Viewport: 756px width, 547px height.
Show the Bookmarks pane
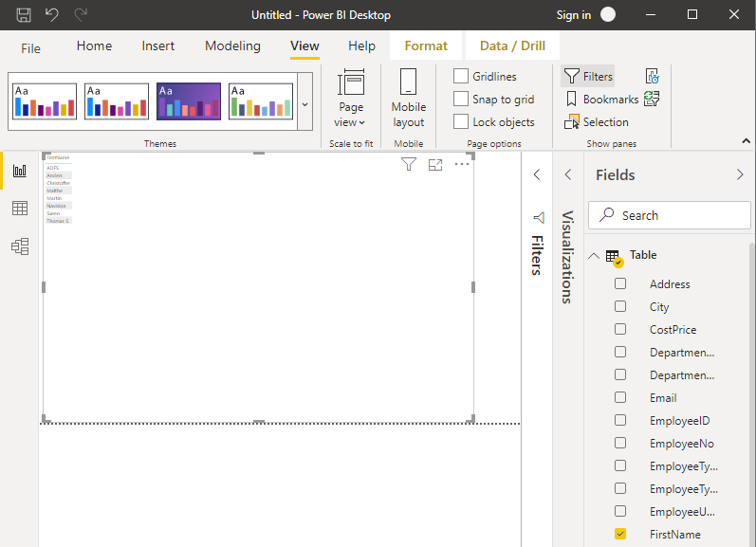pos(601,99)
